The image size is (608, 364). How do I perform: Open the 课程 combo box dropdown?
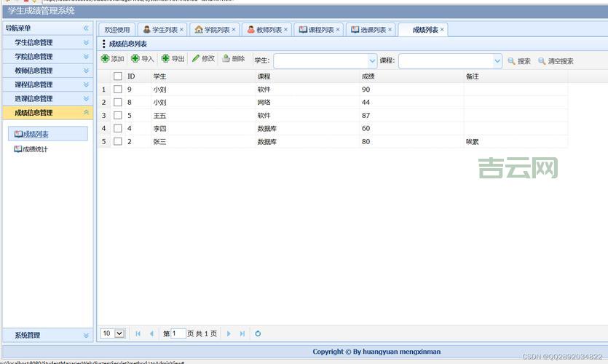[497, 61]
